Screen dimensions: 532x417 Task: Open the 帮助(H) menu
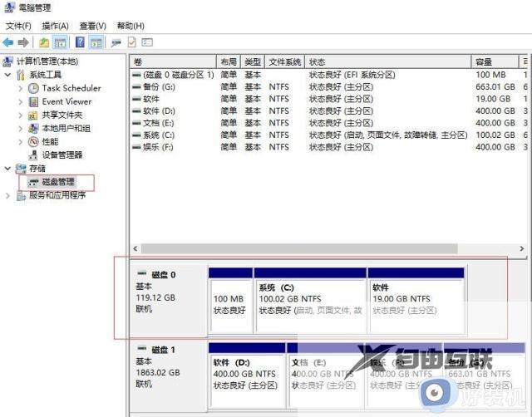click(131, 26)
